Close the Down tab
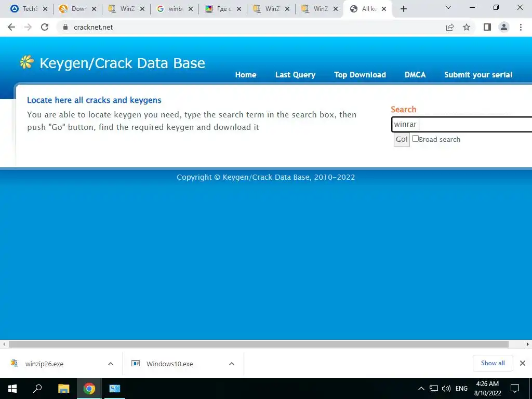Image resolution: width=532 pixels, height=399 pixels. coord(94,9)
